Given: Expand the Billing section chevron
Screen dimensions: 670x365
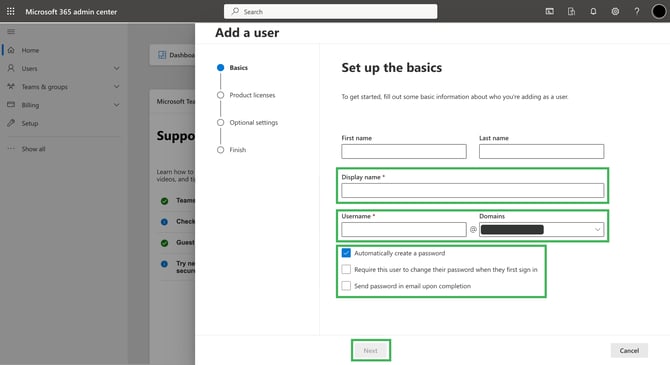Looking at the screenshot, I should pyautogui.click(x=116, y=105).
